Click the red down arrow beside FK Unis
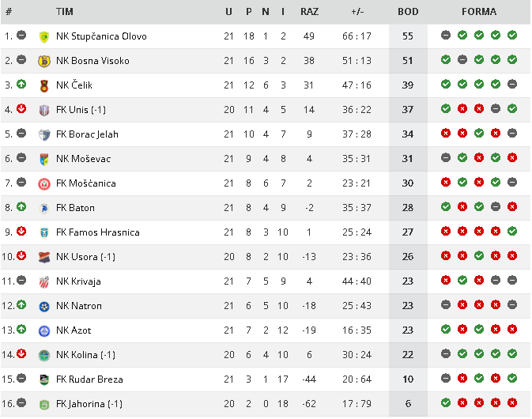Viewport: 532px width, 419px height. click(x=21, y=109)
